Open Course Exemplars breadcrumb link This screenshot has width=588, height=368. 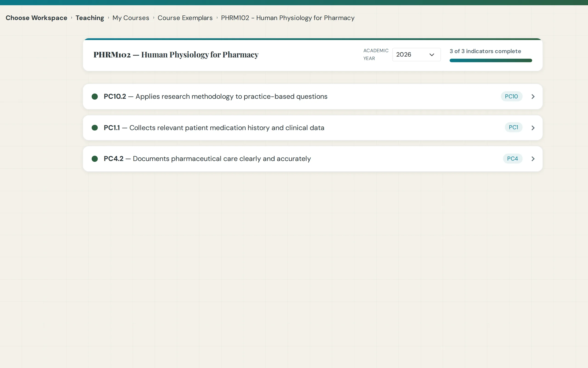coord(185,18)
